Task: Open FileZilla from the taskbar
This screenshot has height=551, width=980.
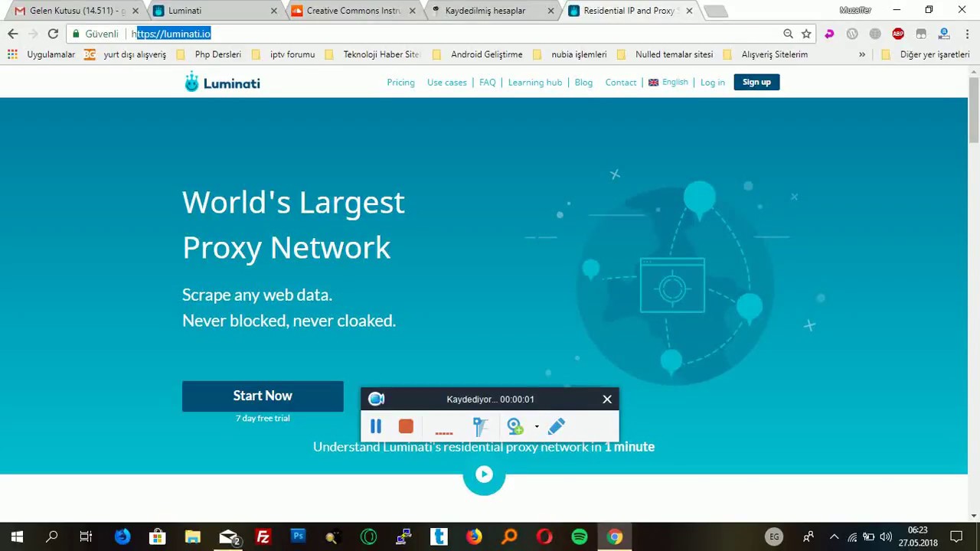Action: (263, 537)
